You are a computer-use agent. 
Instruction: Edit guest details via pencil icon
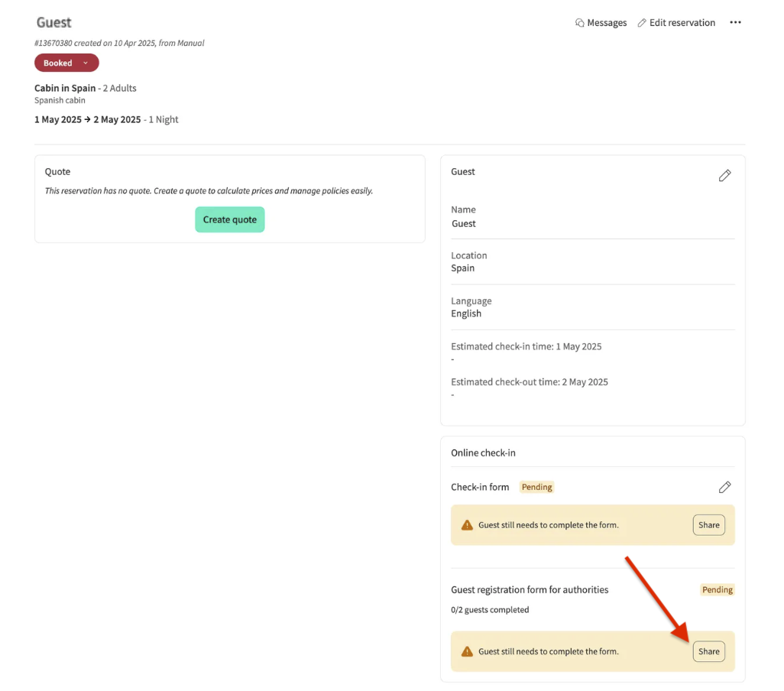coord(724,176)
